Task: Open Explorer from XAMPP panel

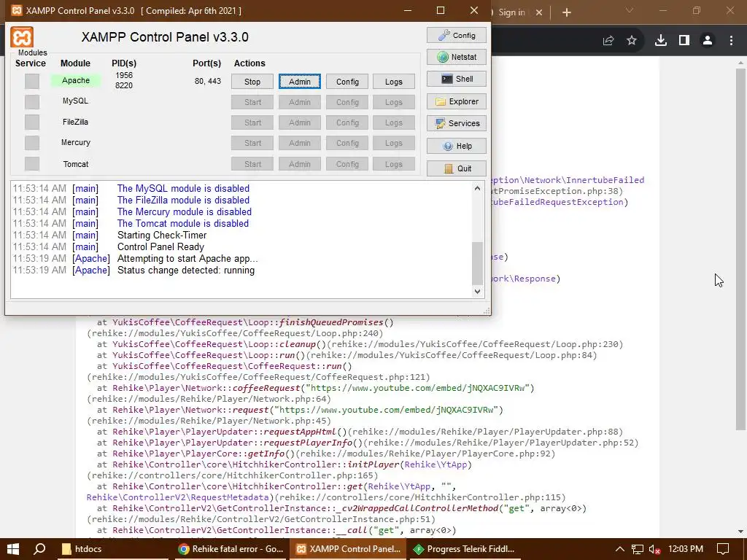Action: click(457, 101)
